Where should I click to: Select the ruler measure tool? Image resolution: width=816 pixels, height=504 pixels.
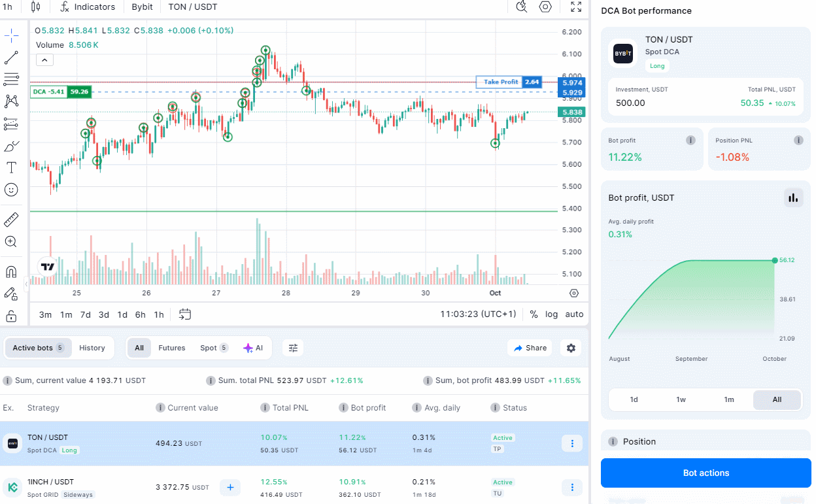11,220
